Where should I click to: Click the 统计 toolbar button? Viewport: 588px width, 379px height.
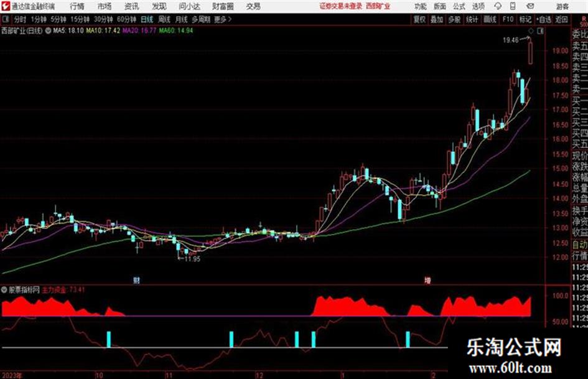tap(472, 19)
